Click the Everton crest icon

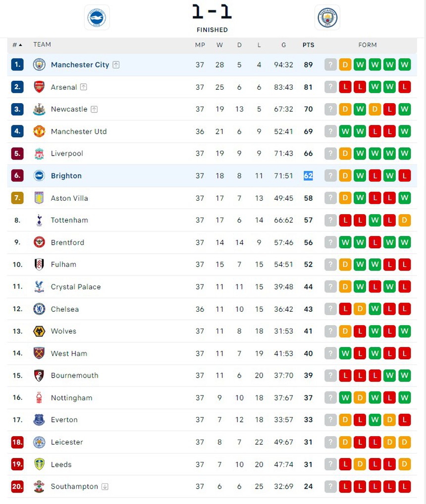pyautogui.click(x=39, y=420)
